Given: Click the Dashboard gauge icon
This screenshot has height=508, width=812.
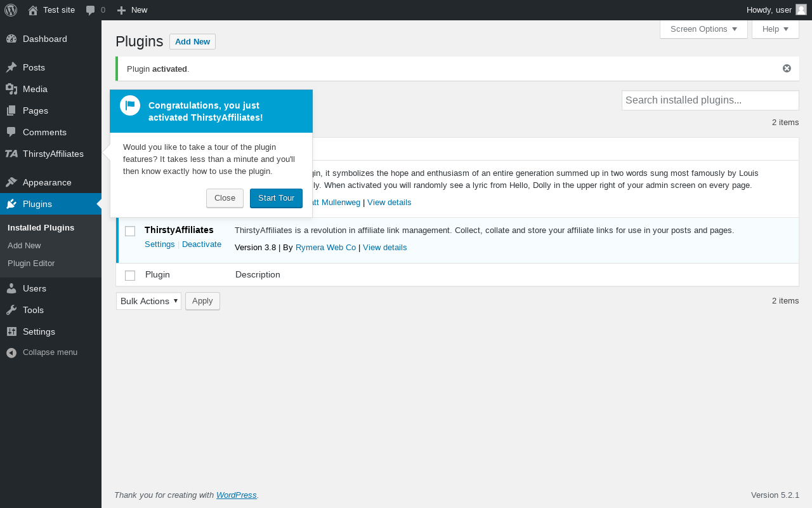Looking at the screenshot, I should click(11, 39).
